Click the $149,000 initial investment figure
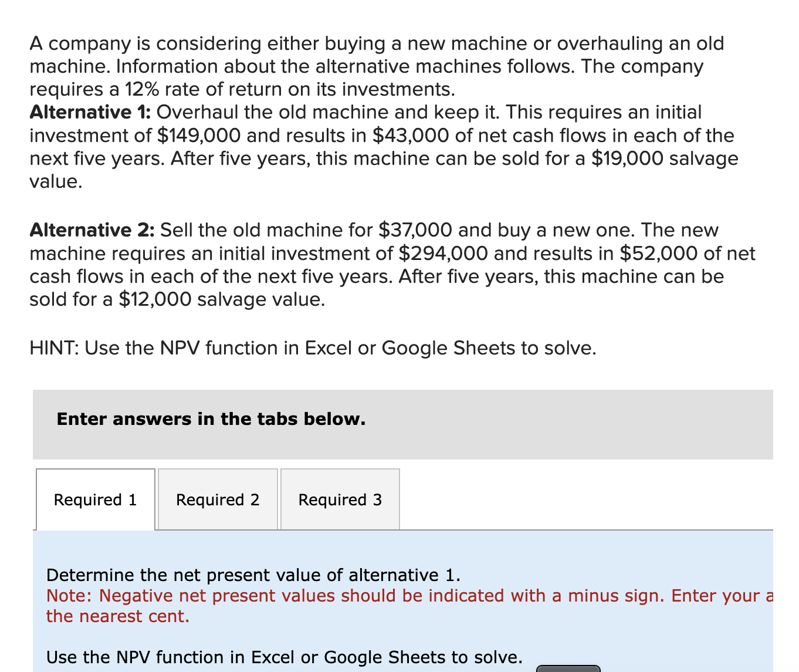The height and width of the screenshot is (672, 799). pos(199,136)
